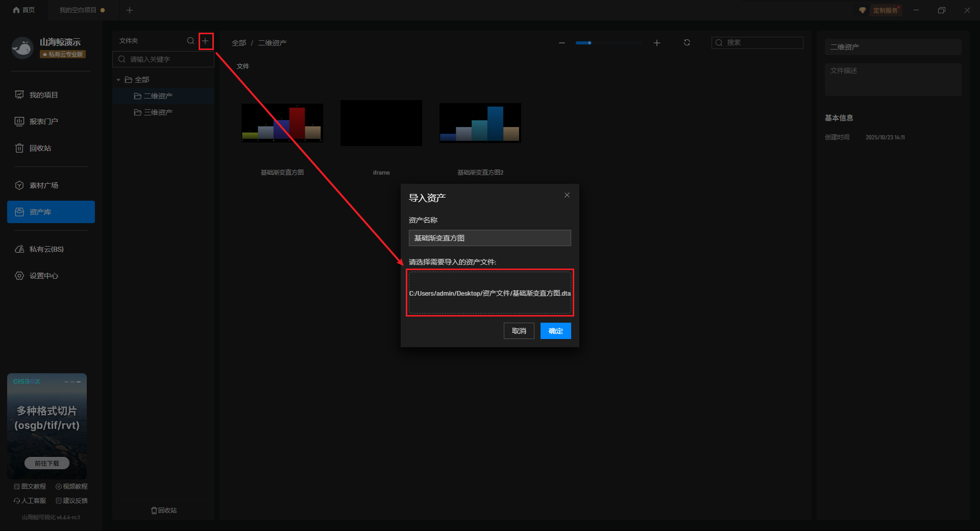Click the 文件描述 description field

[893, 80]
